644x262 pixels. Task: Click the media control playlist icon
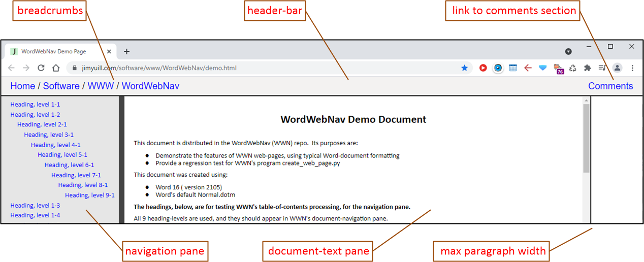[602, 68]
